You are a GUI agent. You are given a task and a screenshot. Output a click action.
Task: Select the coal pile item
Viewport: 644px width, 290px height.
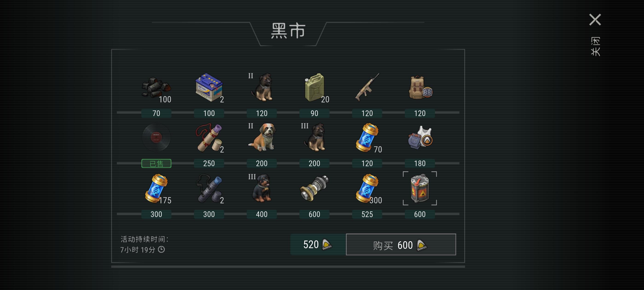(x=156, y=88)
